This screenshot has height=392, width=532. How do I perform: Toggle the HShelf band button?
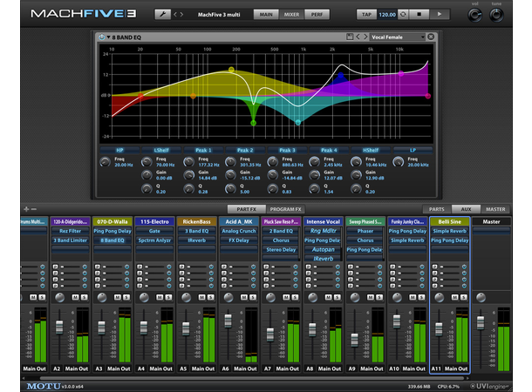(371, 150)
